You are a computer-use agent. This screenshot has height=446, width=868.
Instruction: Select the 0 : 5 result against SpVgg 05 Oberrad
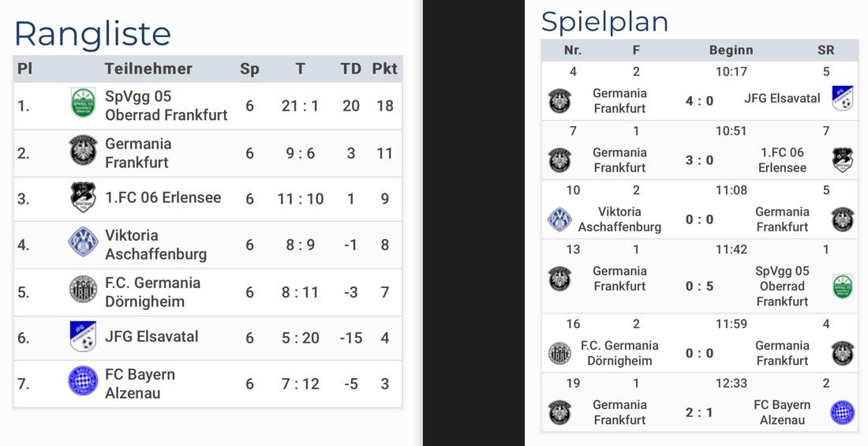700,287
